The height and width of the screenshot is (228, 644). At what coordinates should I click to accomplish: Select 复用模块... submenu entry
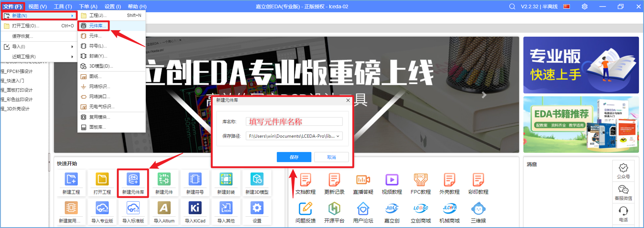pyautogui.click(x=111, y=117)
